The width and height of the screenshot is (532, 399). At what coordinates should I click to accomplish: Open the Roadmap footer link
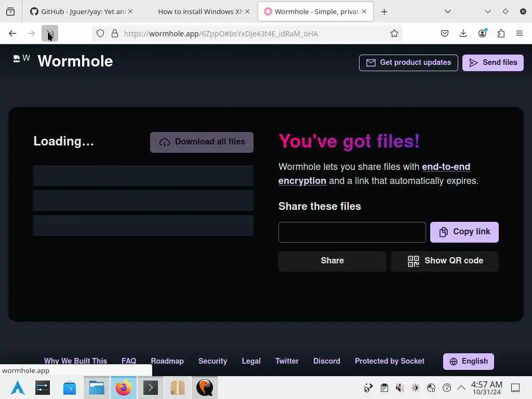tap(167, 361)
